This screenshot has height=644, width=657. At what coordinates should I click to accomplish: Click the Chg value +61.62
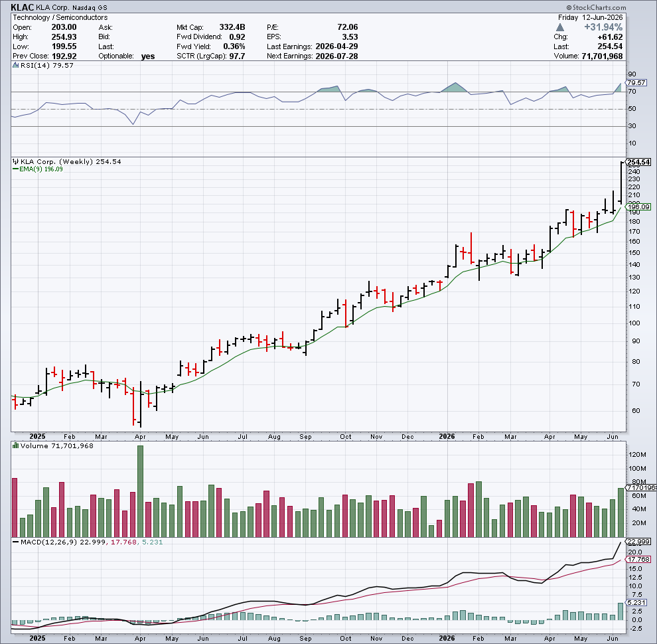(610, 37)
